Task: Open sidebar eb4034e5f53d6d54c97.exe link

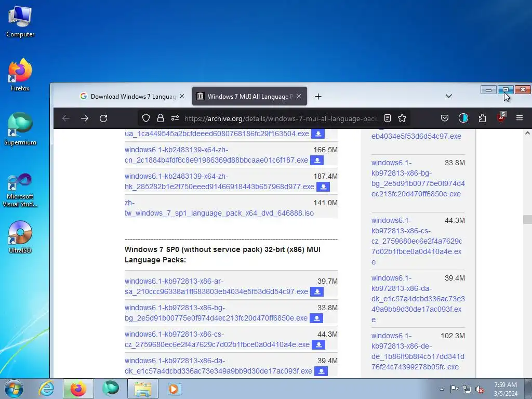Action: (416, 136)
